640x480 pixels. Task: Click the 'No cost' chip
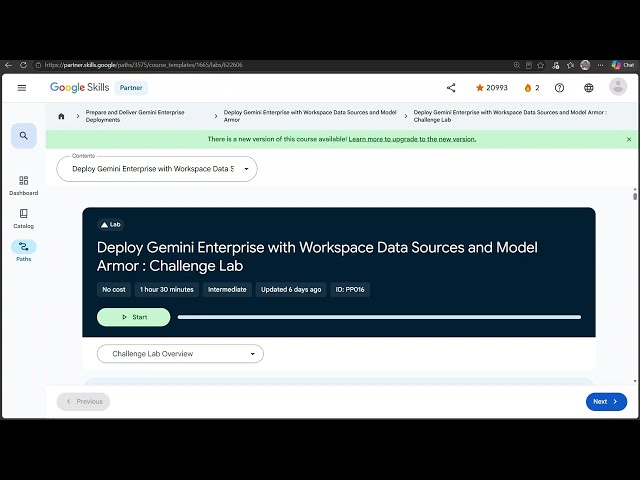point(114,289)
